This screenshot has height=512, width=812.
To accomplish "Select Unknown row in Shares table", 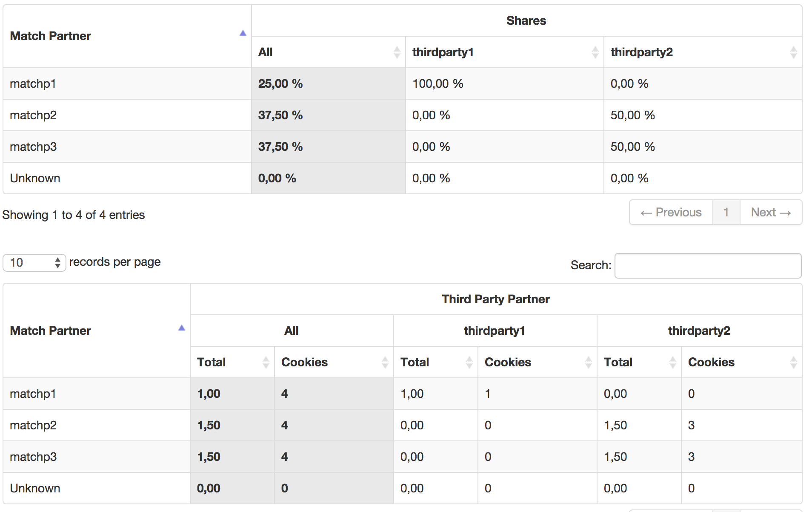I will click(403, 178).
